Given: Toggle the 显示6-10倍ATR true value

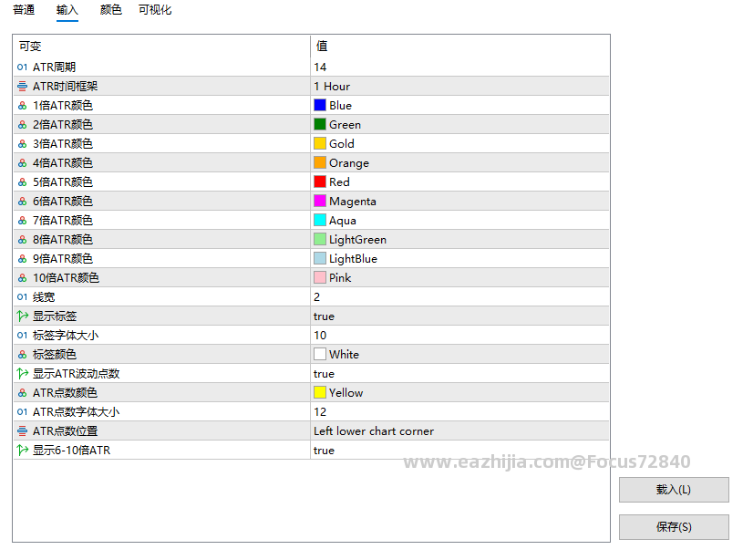Looking at the screenshot, I should pos(459,451).
